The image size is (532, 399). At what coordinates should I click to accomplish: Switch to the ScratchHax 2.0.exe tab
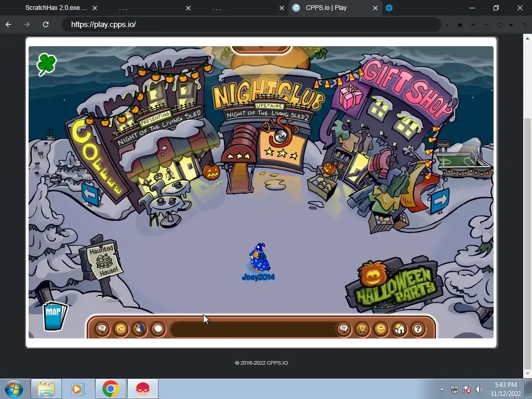(x=56, y=8)
